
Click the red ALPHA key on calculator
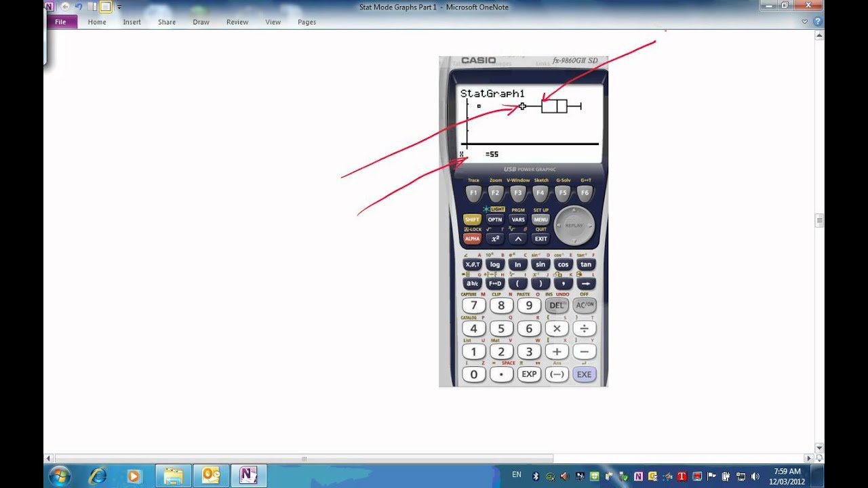click(x=472, y=239)
